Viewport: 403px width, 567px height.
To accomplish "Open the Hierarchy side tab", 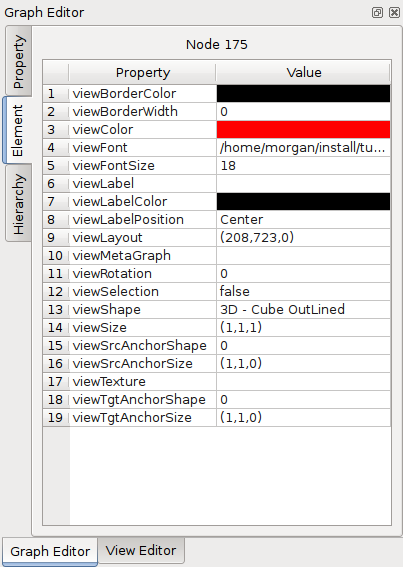I will (x=18, y=204).
